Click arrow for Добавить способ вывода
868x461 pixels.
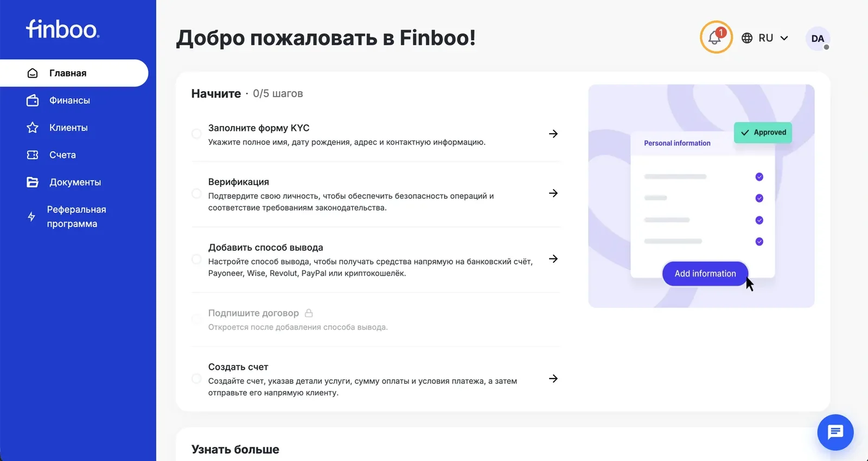pyautogui.click(x=553, y=259)
